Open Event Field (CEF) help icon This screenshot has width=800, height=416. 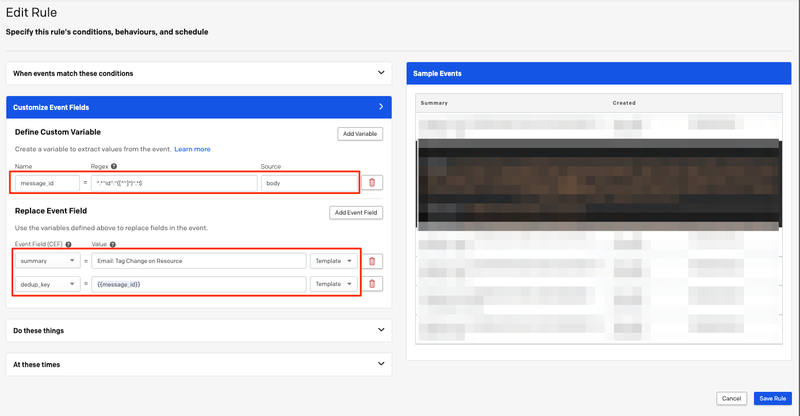pos(68,244)
